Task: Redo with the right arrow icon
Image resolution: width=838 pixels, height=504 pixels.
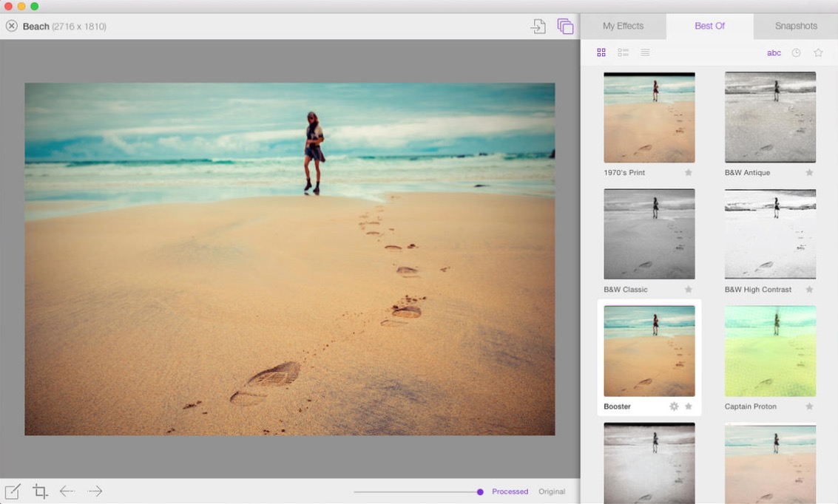Action: [95, 491]
